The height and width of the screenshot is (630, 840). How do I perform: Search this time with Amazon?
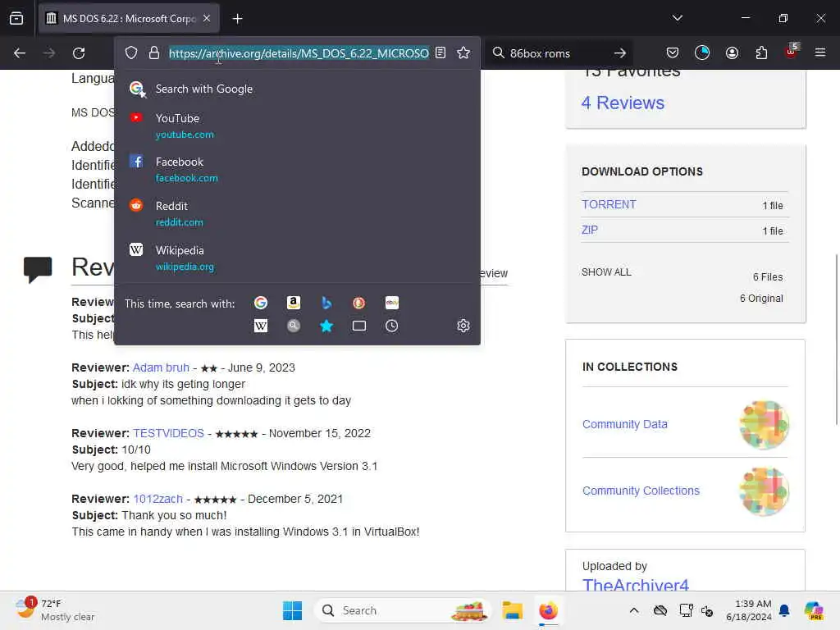[294, 303]
